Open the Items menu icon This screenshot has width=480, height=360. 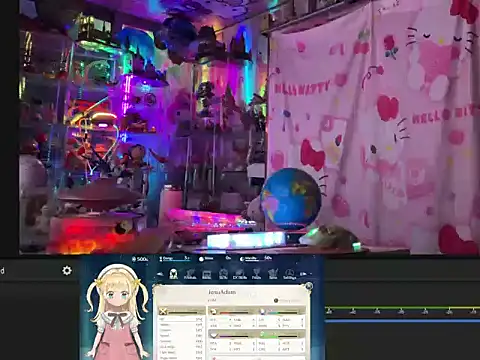coord(207,274)
